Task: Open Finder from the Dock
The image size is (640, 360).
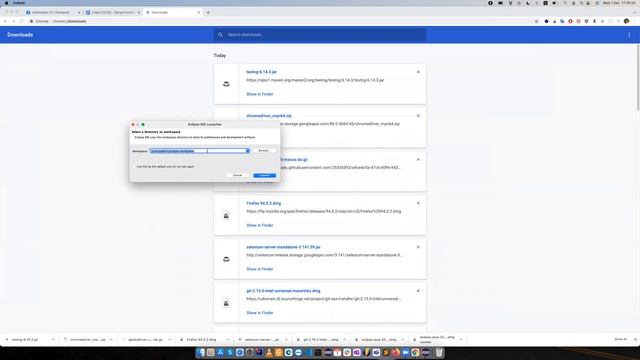Action: click(201, 352)
